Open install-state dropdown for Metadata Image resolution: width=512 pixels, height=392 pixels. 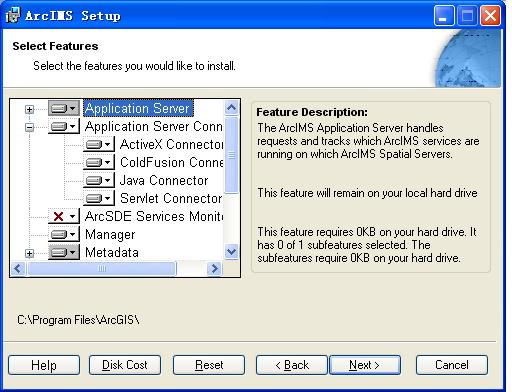pos(64,252)
